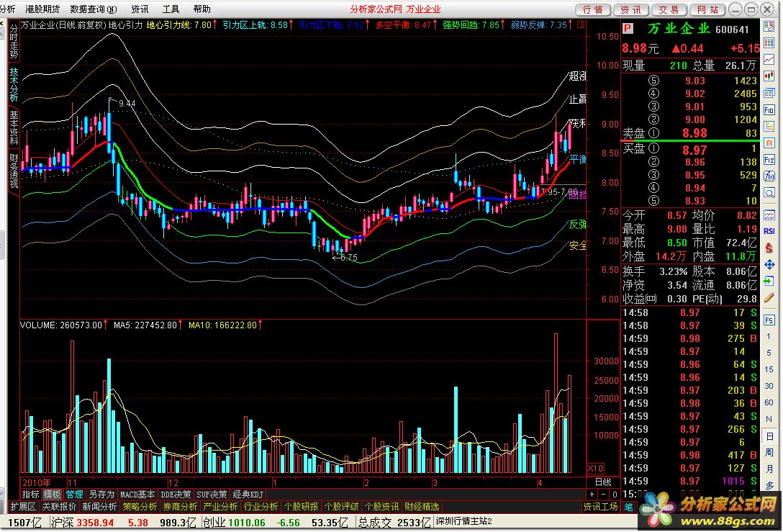783x532 pixels.
Task: Select the N custom period button
Action: point(769,419)
